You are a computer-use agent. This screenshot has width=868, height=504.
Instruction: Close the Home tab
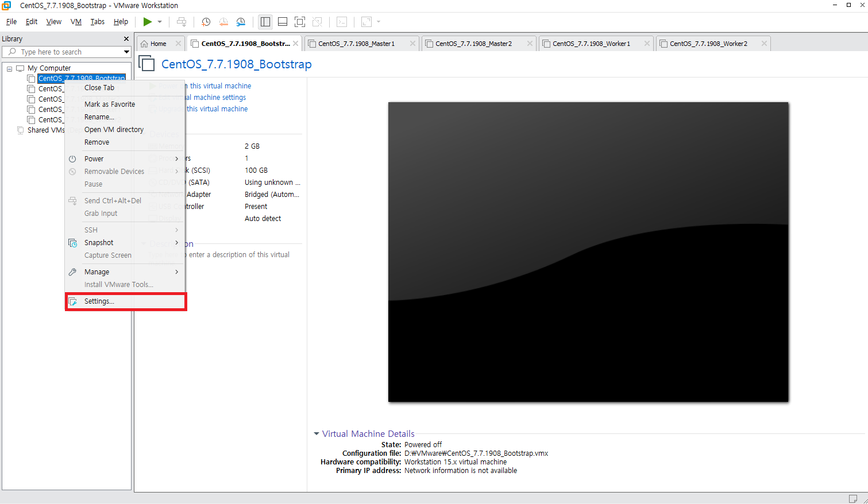[x=178, y=44]
